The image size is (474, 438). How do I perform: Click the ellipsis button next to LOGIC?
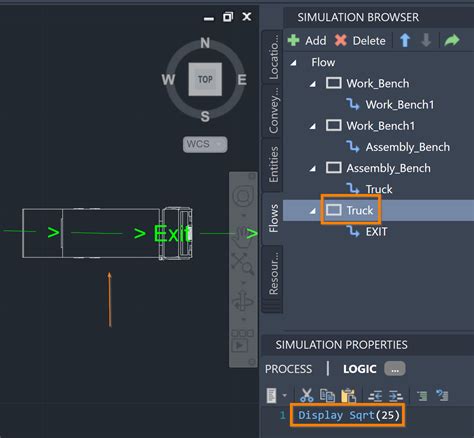(x=395, y=369)
